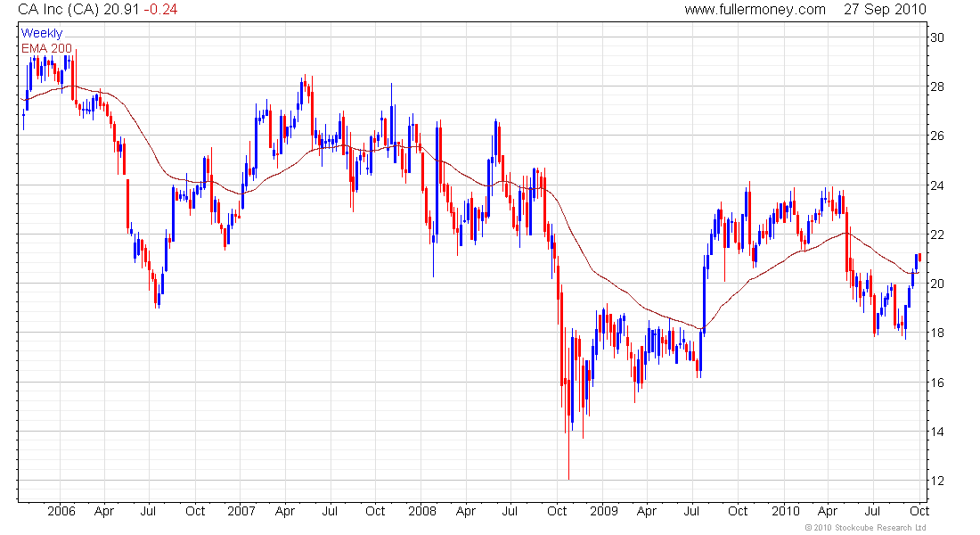Click the 12 price axis label
This screenshot has width=980, height=535.
pos(937,481)
